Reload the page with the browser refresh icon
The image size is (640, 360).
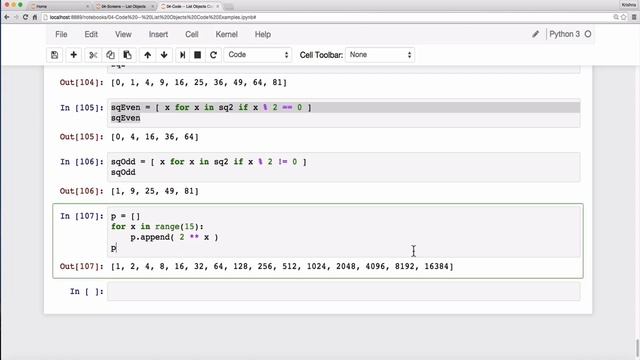[25, 17]
